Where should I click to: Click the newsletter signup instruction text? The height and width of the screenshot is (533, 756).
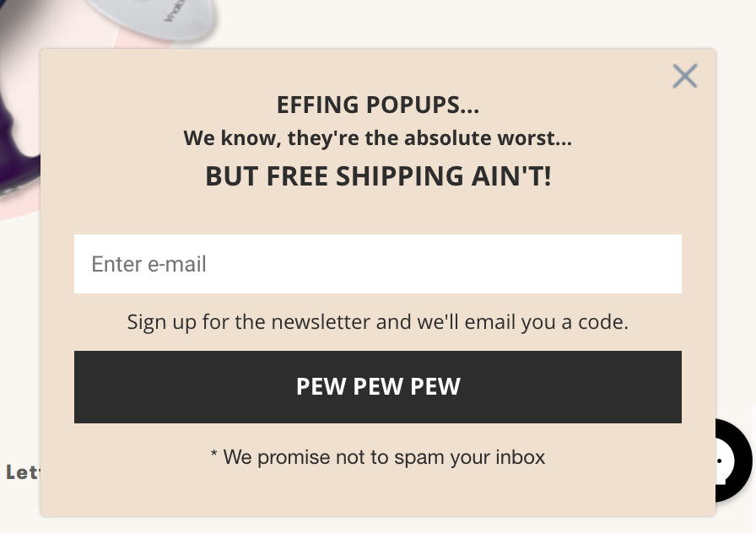coord(378,321)
